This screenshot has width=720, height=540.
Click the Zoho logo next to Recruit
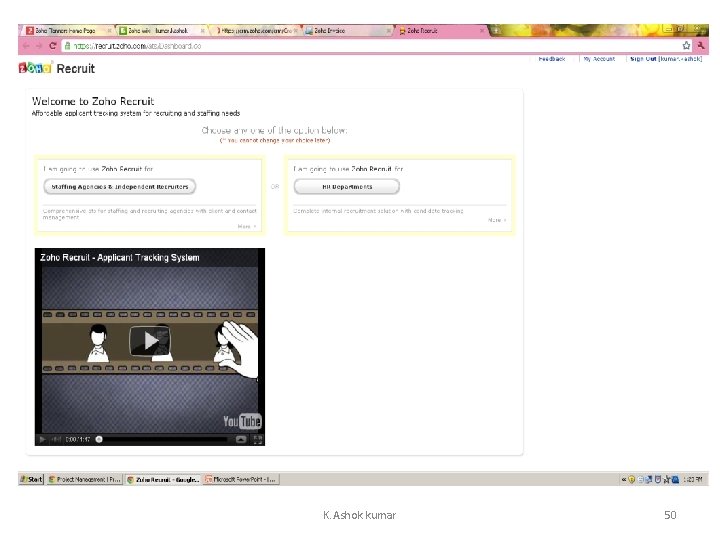[35, 68]
